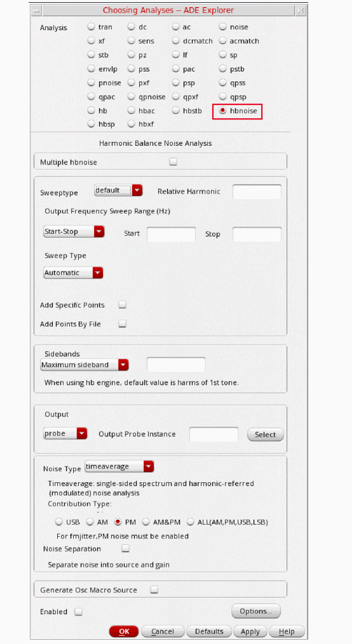The width and height of the screenshot is (352, 644).
Task: Click the Start frequency field
Action: 171,234
